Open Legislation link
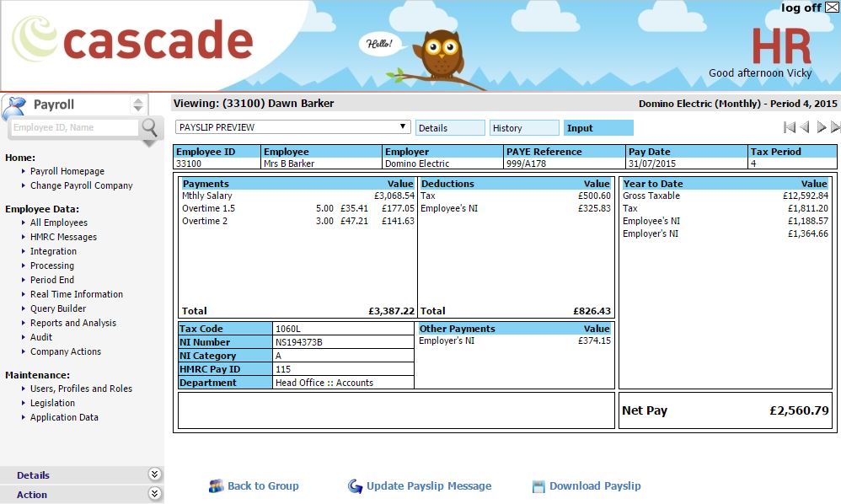Image resolution: width=841 pixels, height=504 pixels. tap(52, 403)
